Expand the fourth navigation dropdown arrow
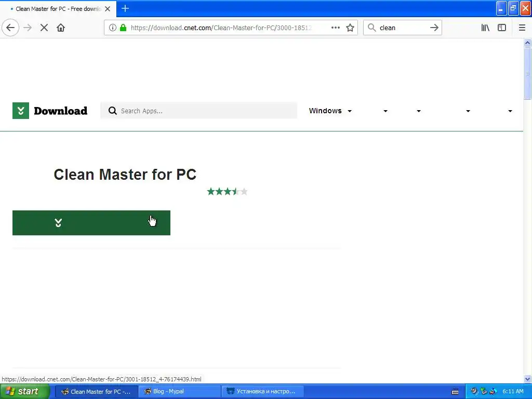The height and width of the screenshot is (399, 532). pos(468,111)
